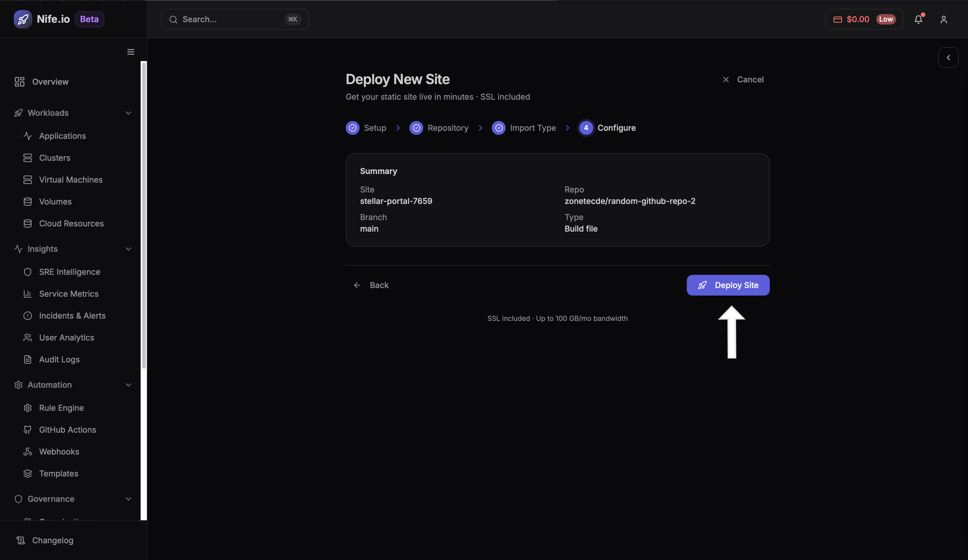
Task: Click the Nife.io rocket logo
Action: coord(23,19)
